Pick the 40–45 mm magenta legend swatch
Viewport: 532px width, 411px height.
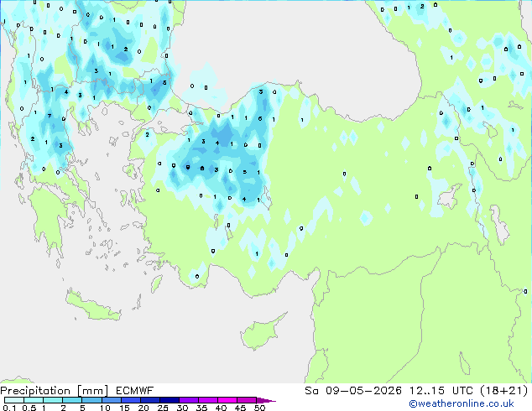227,400
